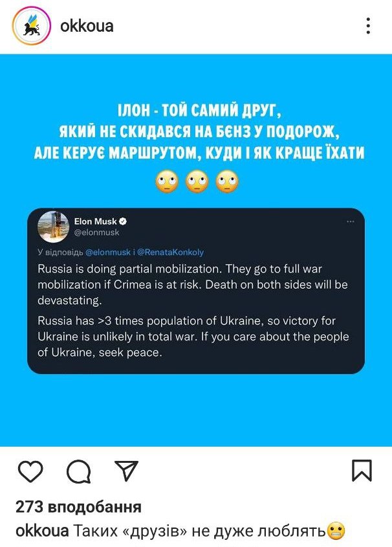This screenshot has width=392, height=547.
Task: Open okkoua username at post header
Action: click(87, 26)
